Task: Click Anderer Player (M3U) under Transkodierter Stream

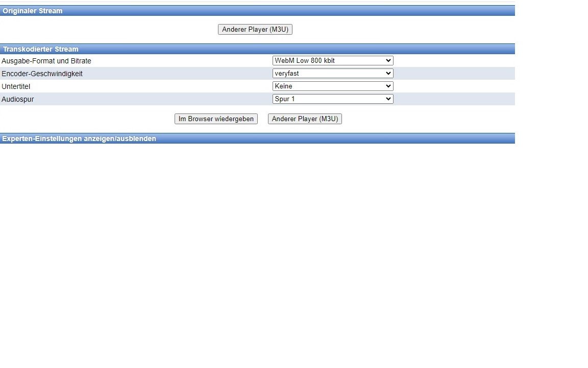Action: [305, 119]
